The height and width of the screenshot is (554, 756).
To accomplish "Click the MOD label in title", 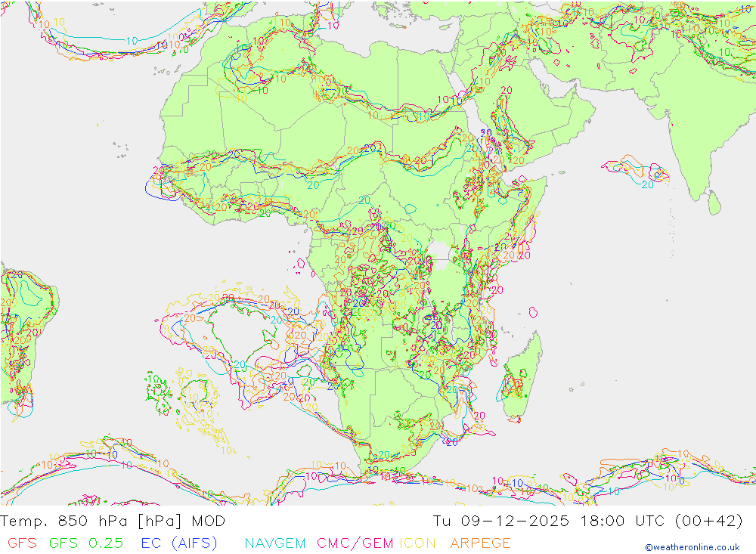I will point(209,522).
